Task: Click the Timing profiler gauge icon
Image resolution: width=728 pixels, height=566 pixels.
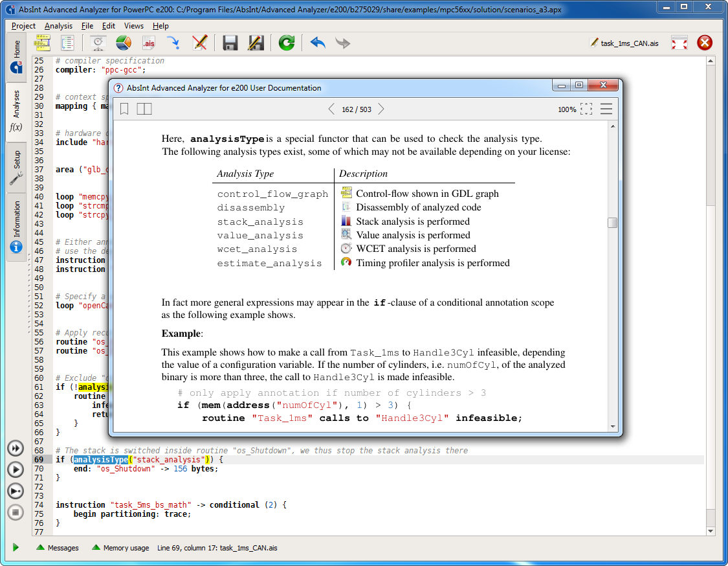Action: point(346,262)
